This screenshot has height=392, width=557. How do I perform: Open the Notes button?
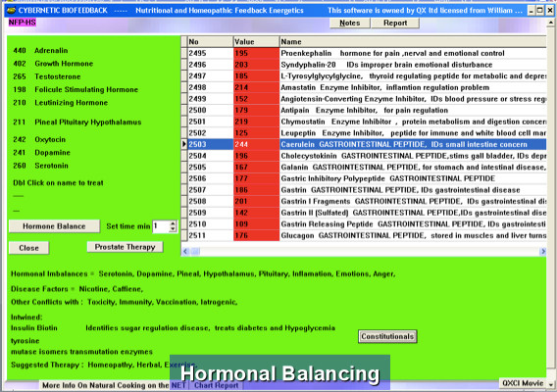[x=350, y=23]
